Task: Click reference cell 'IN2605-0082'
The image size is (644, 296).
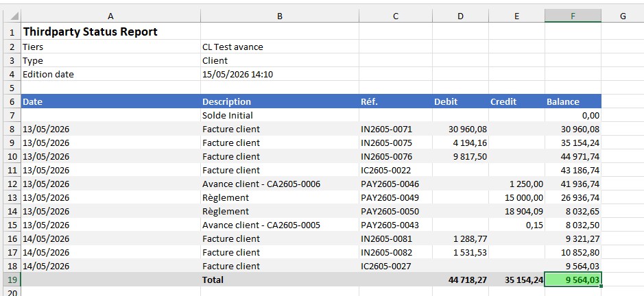Action: pyautogui.click(x=396, y=252)
